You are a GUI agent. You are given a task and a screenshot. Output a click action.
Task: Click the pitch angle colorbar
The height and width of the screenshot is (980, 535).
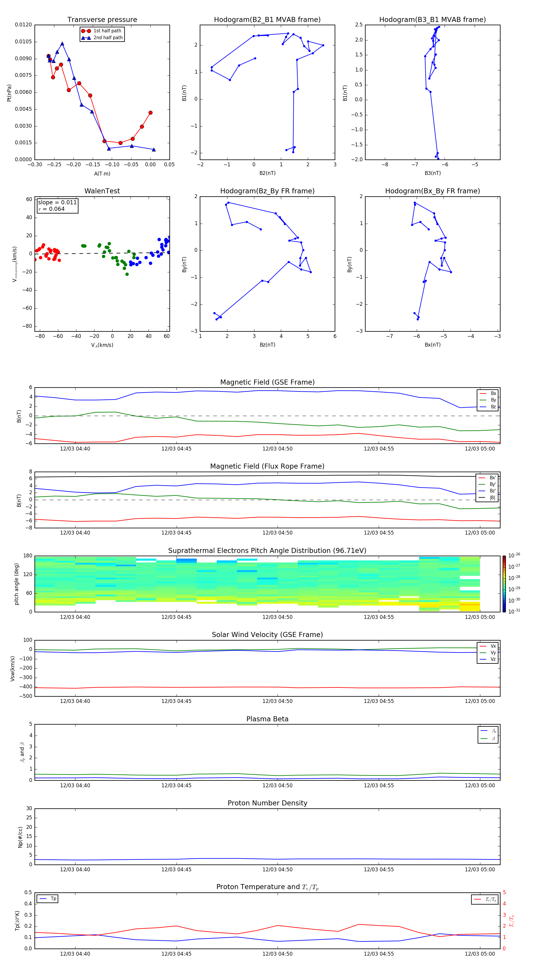tap(504, 584)
